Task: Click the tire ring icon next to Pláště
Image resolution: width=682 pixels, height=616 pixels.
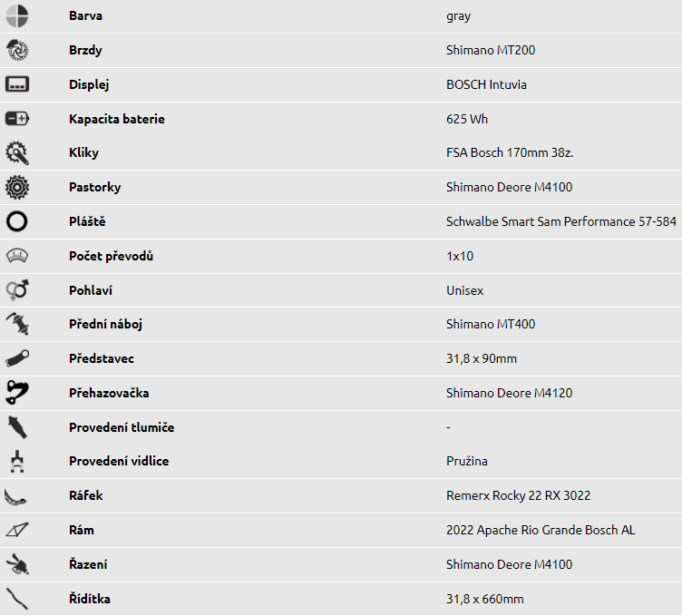Action: tap(17, 221)
